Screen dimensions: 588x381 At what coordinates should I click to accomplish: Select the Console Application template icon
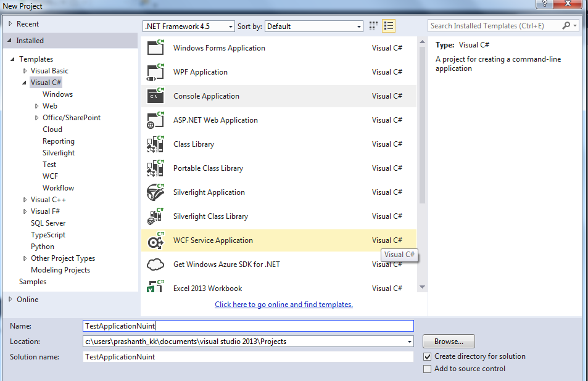pos(155,96)
